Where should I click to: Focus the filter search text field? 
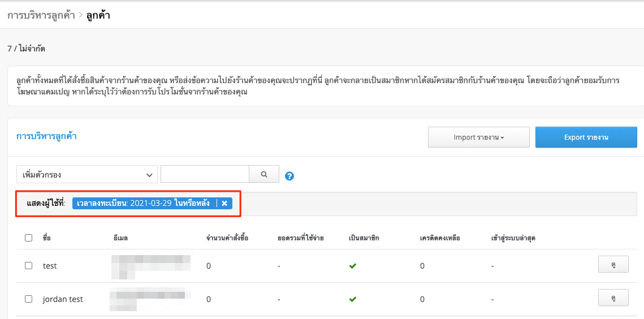coord(205,174)
